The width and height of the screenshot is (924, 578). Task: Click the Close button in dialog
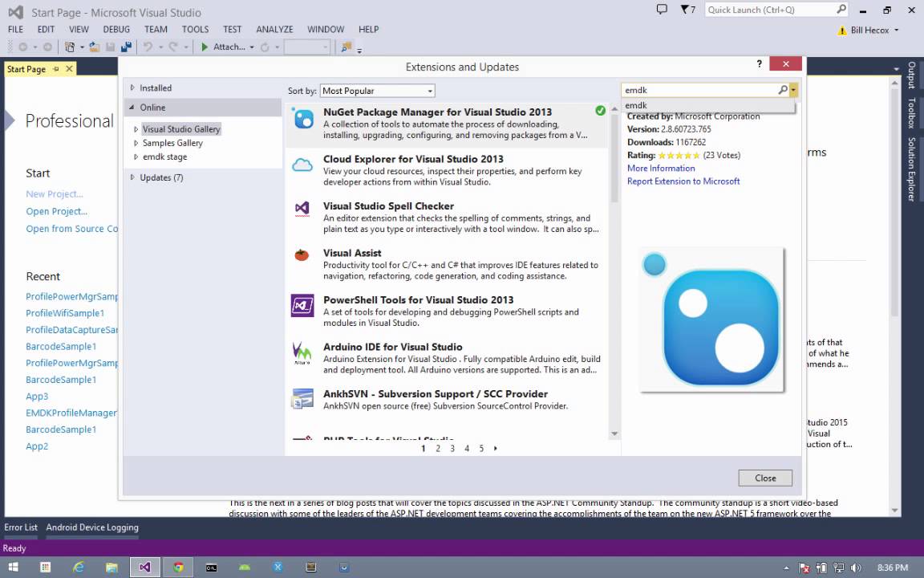[765, 478]
